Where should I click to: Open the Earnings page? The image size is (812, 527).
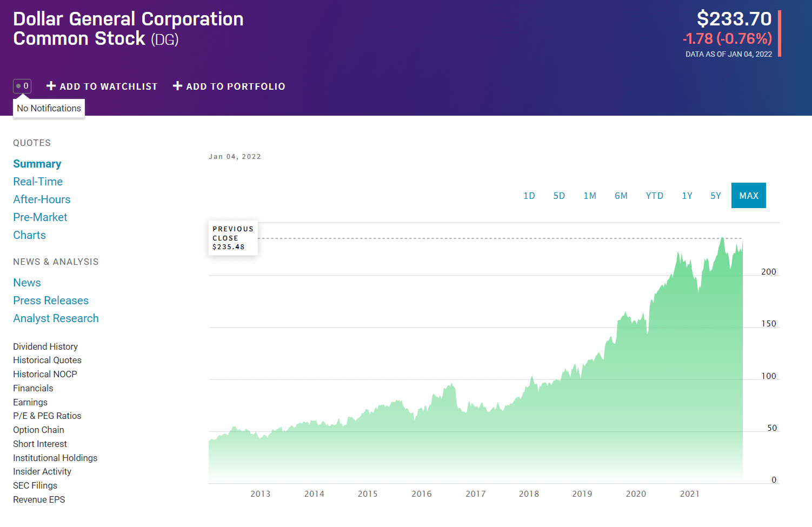click(30, 402)
